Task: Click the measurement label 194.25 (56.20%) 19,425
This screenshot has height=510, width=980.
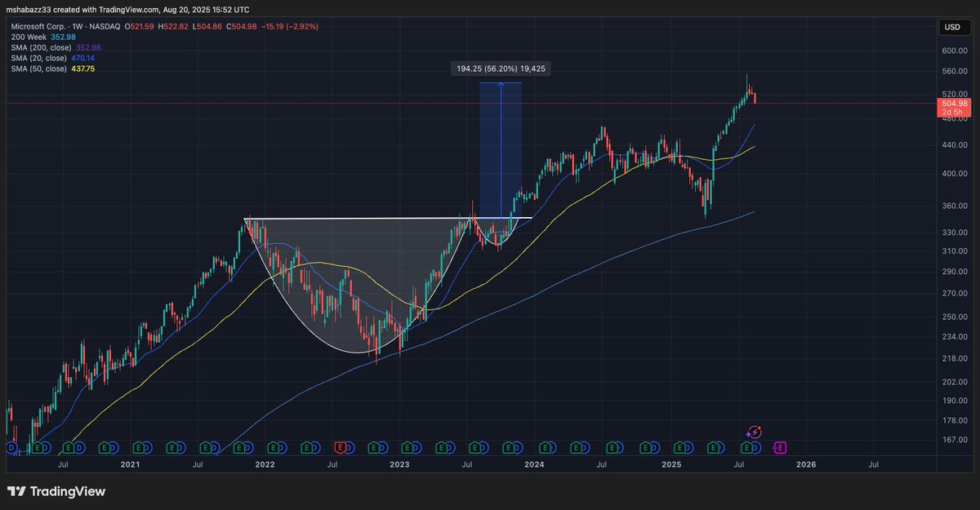Action: (500, 69)
